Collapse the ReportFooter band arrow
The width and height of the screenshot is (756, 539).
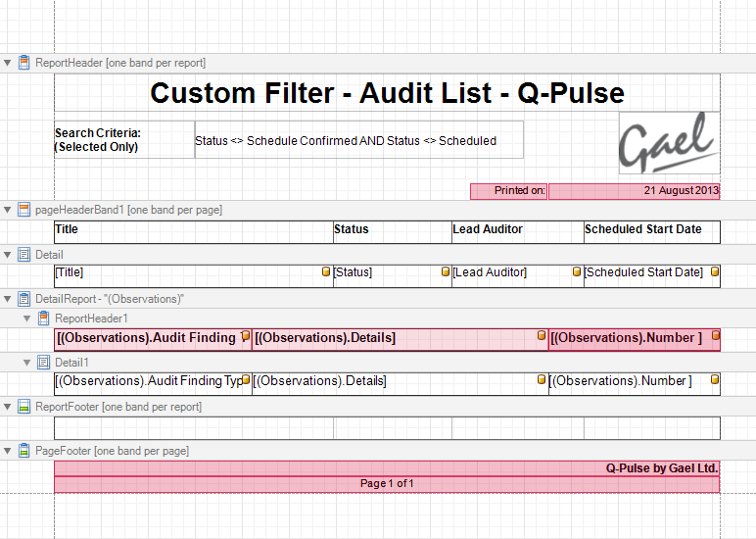(x=7, y=407)
